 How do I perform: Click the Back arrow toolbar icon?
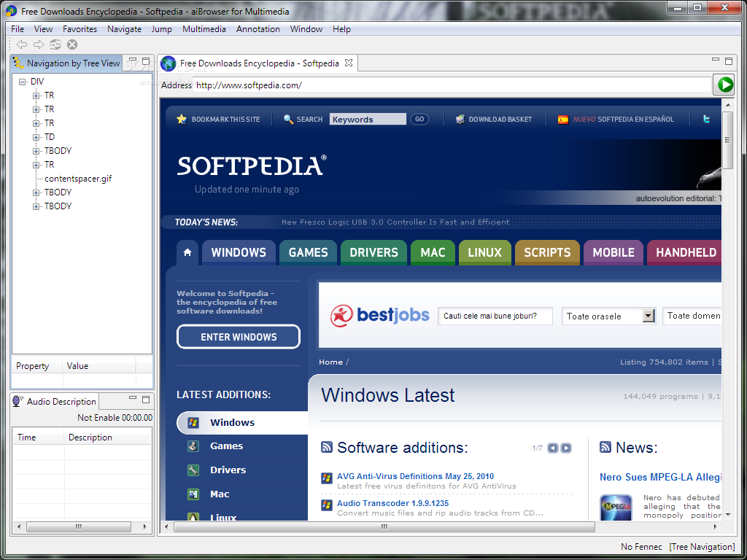pyautogui.click(x=22, y=44)
